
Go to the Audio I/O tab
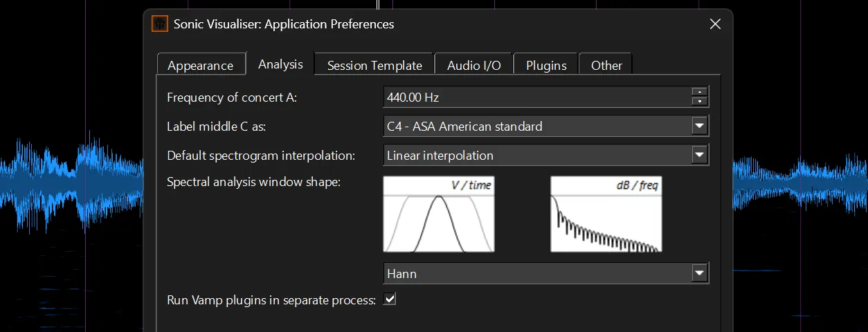pos(473,65)
